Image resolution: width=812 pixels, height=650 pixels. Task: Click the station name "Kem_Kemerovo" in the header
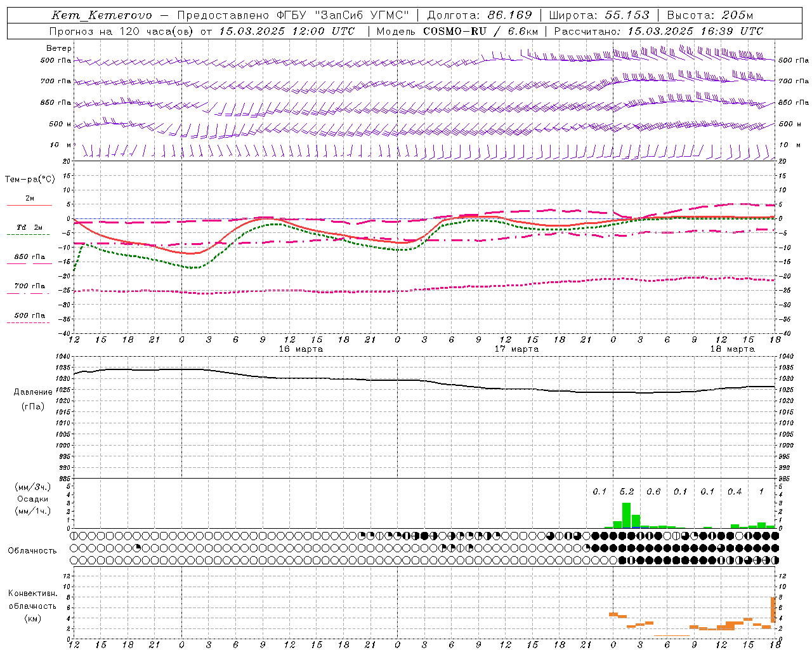102,15
